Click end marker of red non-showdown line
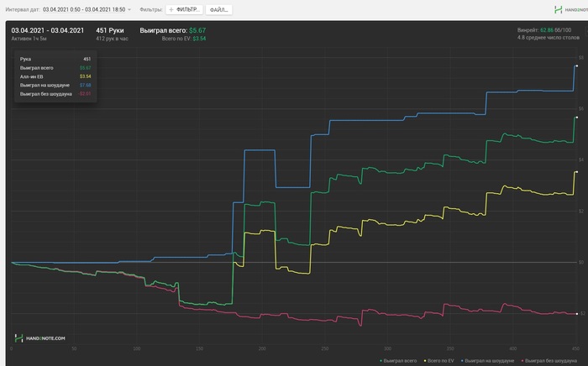 [x=577, y=314]
